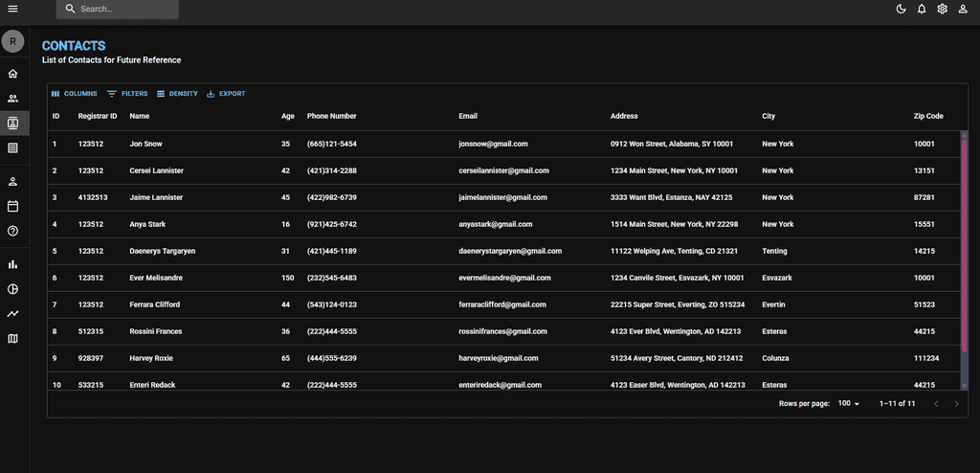The image size is (980, 473).
Task: Go to the previous page arrow
Action: (x=936, y=403)
